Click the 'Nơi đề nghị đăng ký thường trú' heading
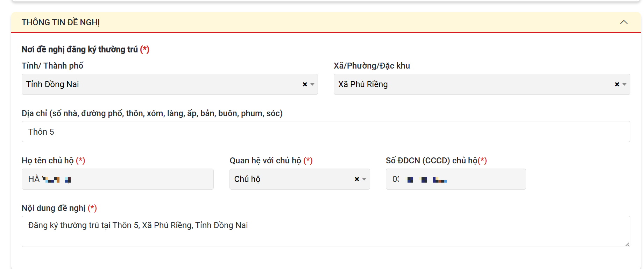The image size is (644, 269). pos(80,49)
